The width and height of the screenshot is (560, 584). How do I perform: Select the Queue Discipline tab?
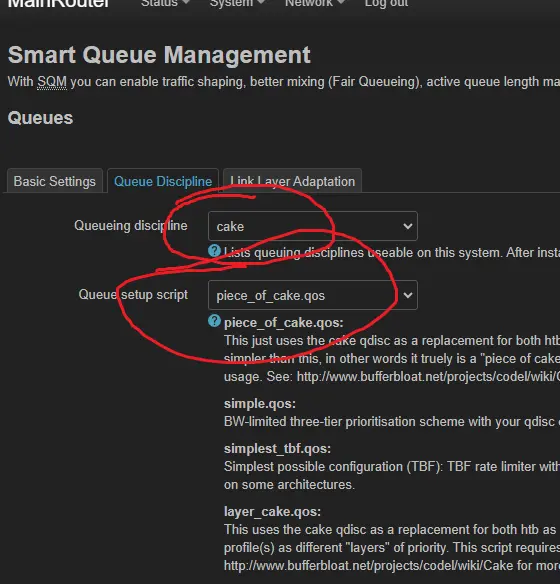[x=163, y=181]
